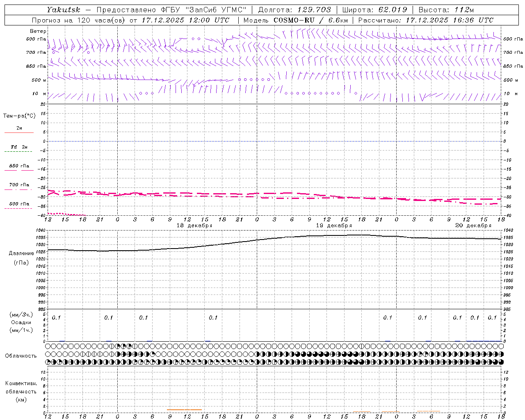Click the 20 декабря date label

[473, 226]
